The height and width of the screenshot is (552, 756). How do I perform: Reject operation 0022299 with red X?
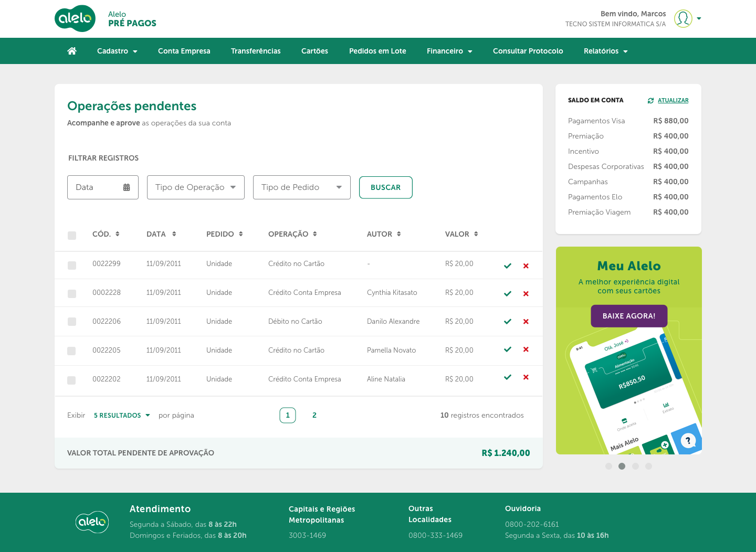tap(526, 266)
